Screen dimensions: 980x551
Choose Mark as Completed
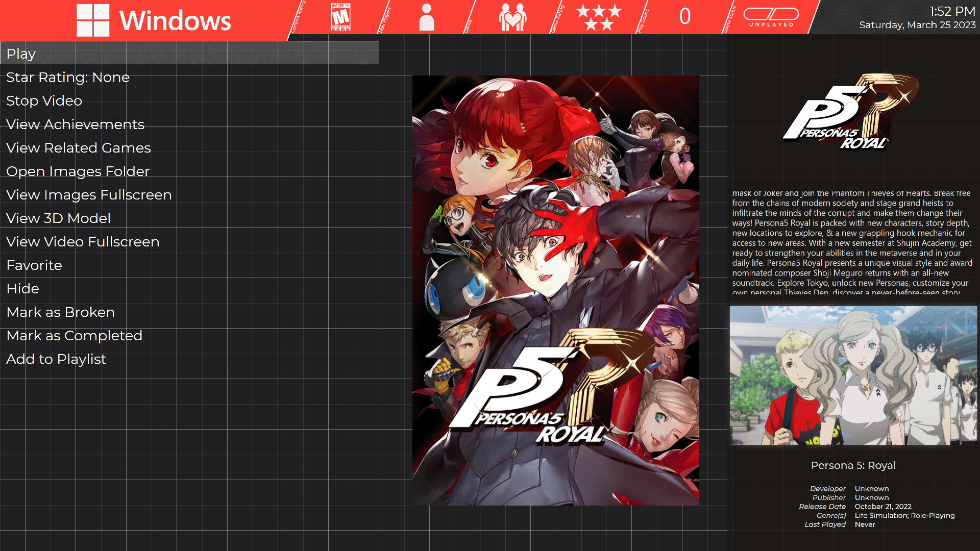click(189, 335)
